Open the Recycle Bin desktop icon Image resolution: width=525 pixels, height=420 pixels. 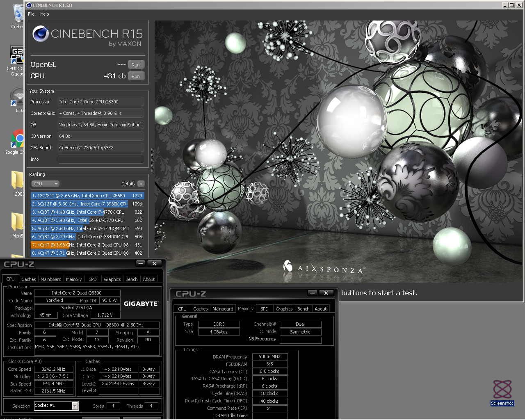coord(18,16)
